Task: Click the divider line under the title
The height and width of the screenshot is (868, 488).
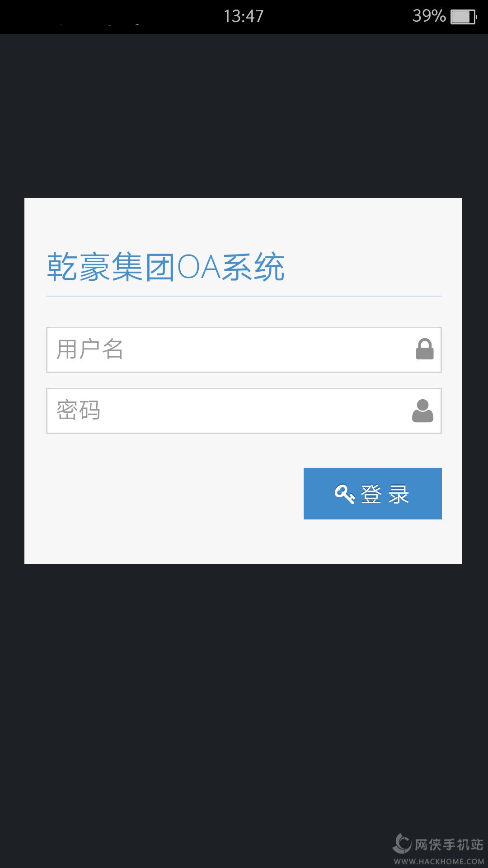Action: pos(244,296)
